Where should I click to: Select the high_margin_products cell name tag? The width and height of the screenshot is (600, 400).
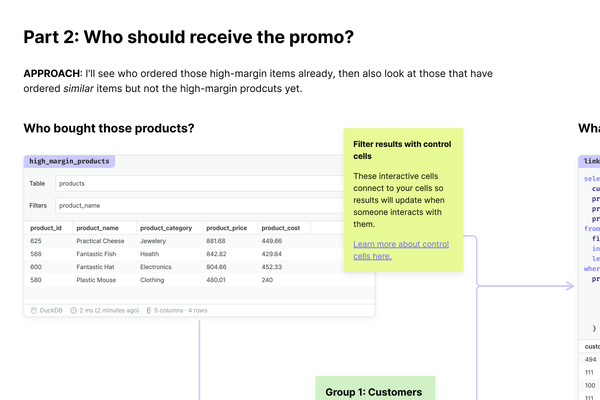pos(70,161)
